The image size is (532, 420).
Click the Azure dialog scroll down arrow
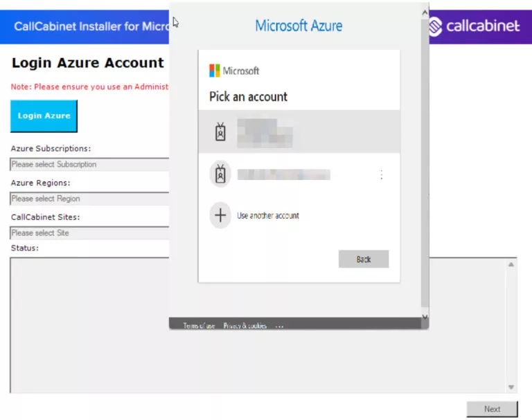click(x=425, y=317)
